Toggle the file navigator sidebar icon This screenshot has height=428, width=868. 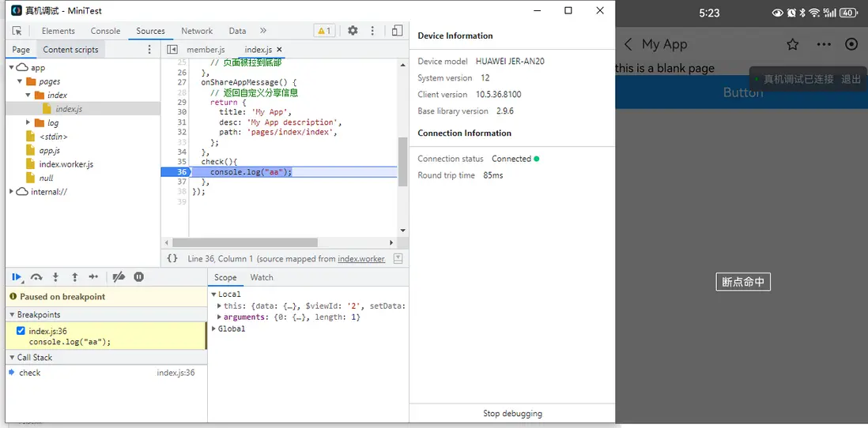(x=172, y=50)
